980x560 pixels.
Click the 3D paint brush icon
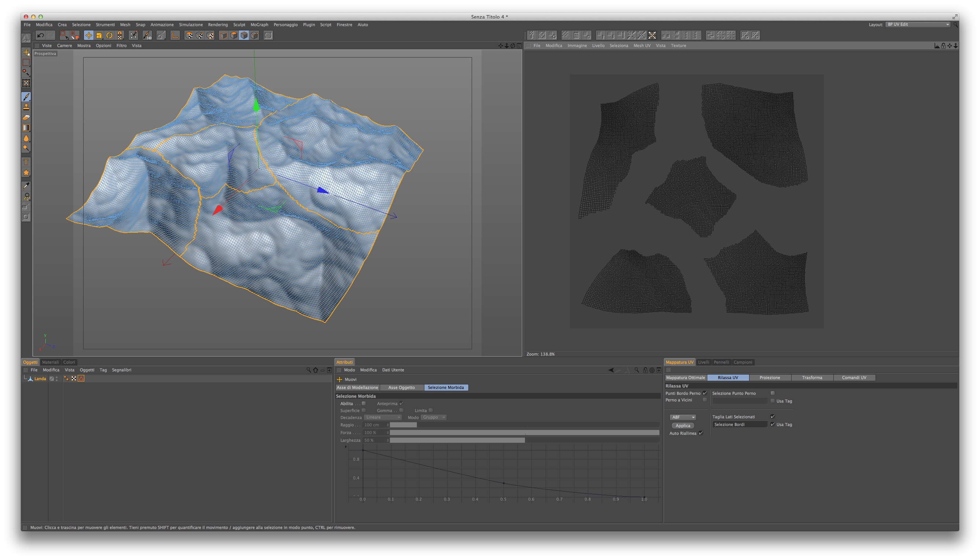pyautogui.click(x=147, y=36)
